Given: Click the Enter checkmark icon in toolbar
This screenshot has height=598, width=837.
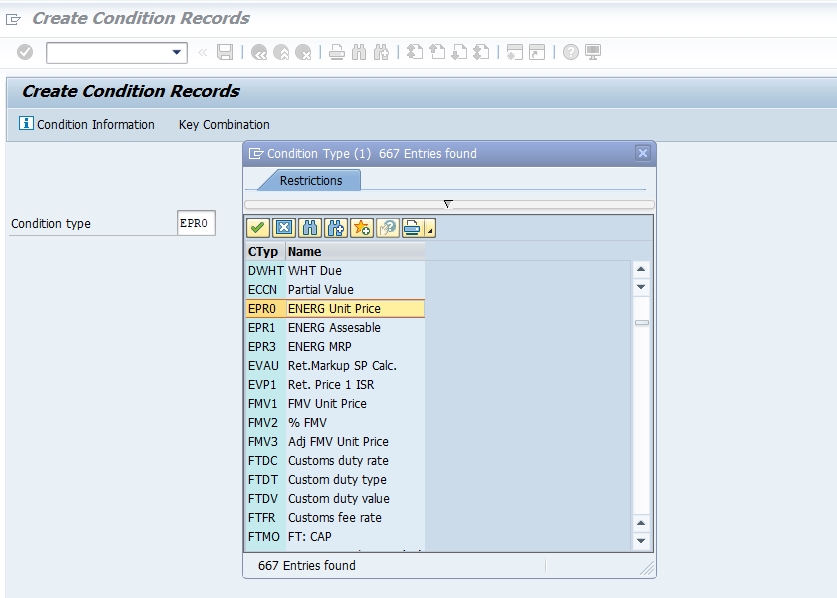Looking at the screenshot, I should click(25, 52).
